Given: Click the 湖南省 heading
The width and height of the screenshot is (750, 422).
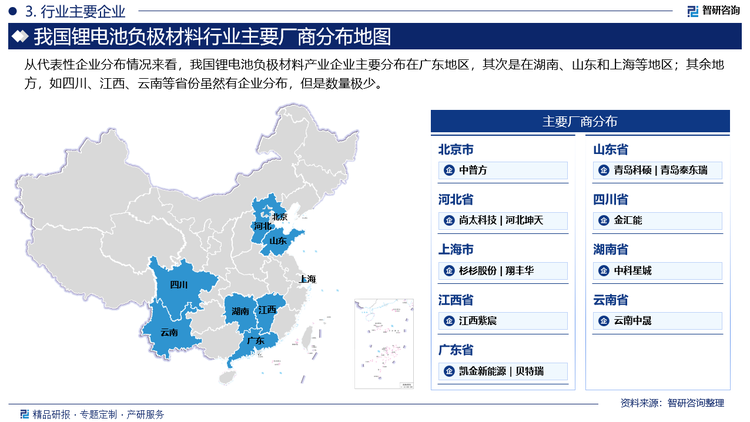Looking at the screenshot, I should 610,250.
